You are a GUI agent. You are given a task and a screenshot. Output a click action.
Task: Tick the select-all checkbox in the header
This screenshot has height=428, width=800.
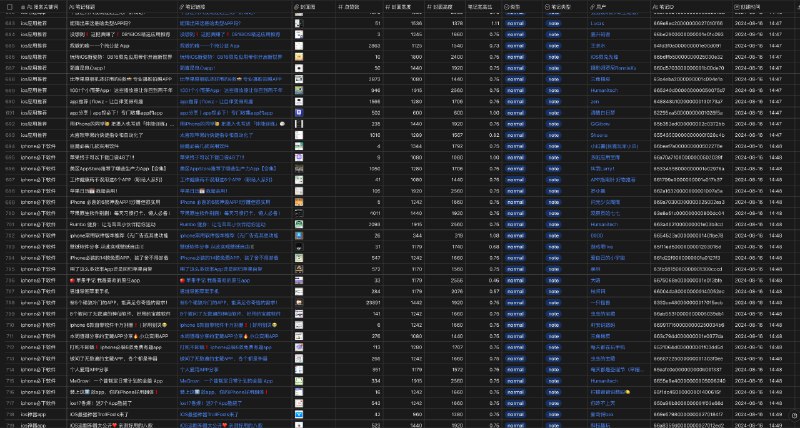10,7
